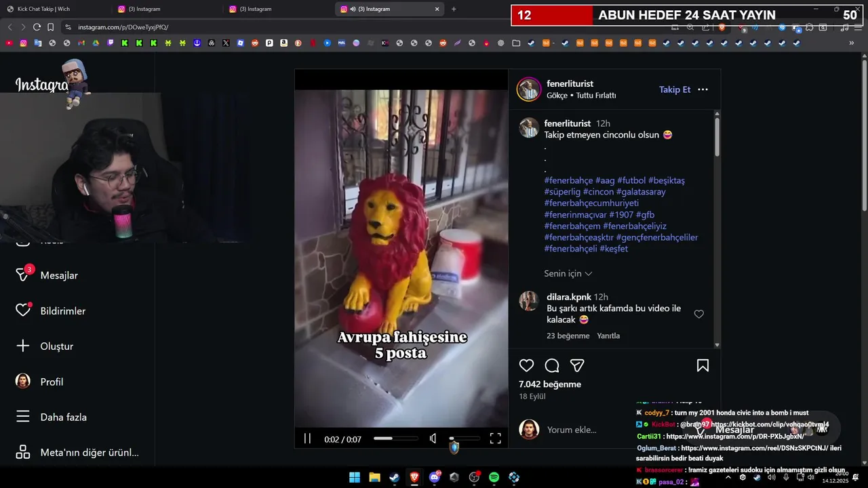Viewport: 868px width, 488px height.
Task: Open a new browser tab
Action: pyautogui.click(x=454, y=9)
